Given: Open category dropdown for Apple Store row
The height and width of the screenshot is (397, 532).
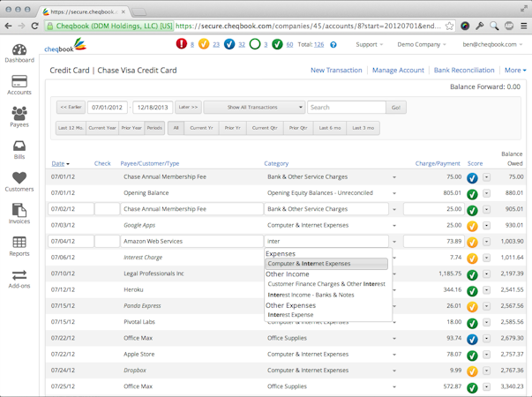Looking at the screenshot, I should [394, 355].
